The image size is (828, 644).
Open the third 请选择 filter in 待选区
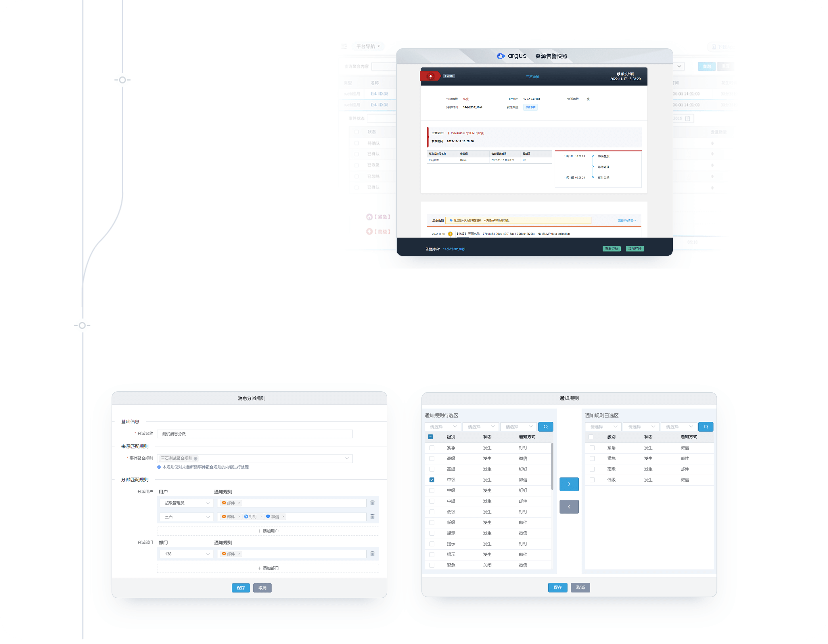[x=518, y=427]
